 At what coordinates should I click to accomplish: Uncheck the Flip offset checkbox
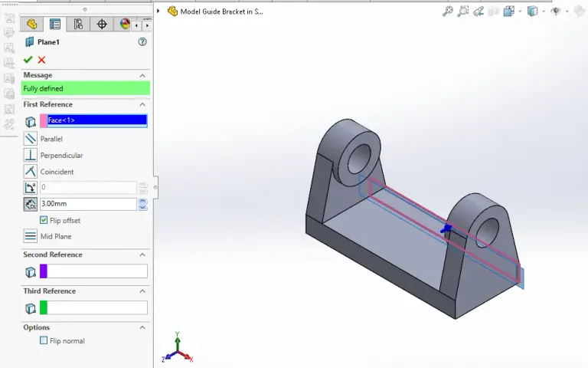(44, 220)
